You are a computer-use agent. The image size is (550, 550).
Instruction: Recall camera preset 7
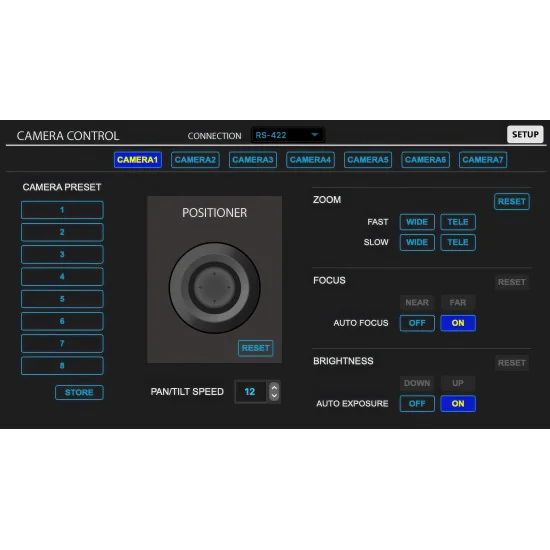[x=62, y=343]
